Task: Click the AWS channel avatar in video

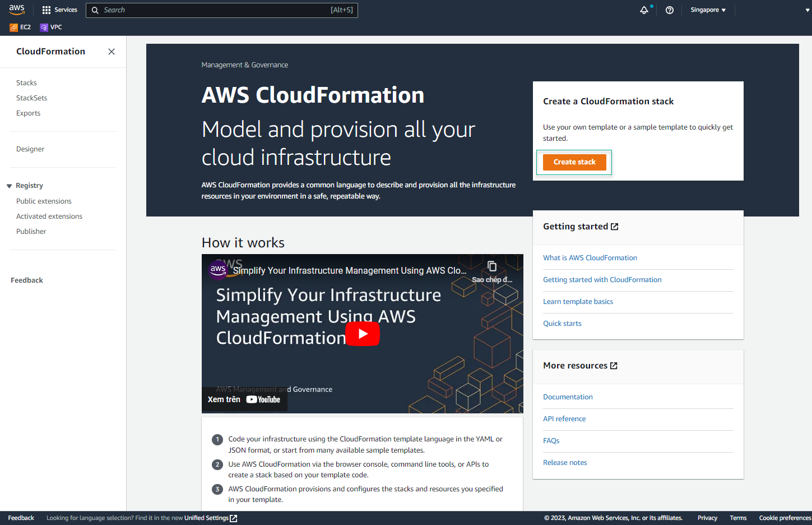Action: [218, 269]
